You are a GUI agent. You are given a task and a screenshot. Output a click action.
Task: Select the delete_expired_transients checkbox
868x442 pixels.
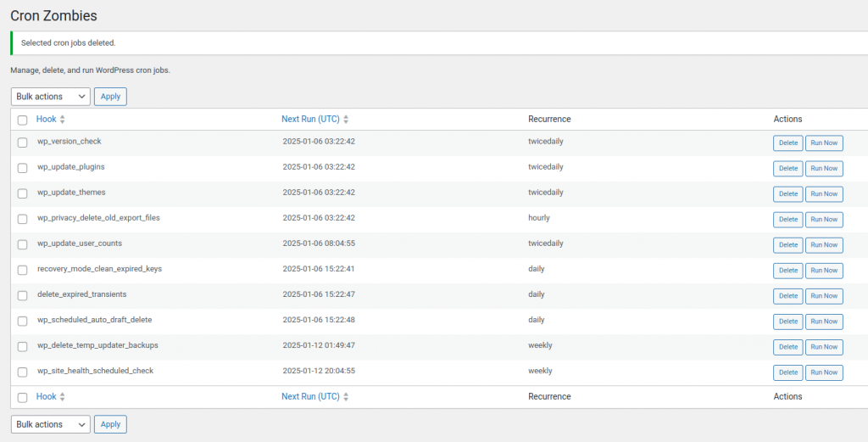[23, 295]
